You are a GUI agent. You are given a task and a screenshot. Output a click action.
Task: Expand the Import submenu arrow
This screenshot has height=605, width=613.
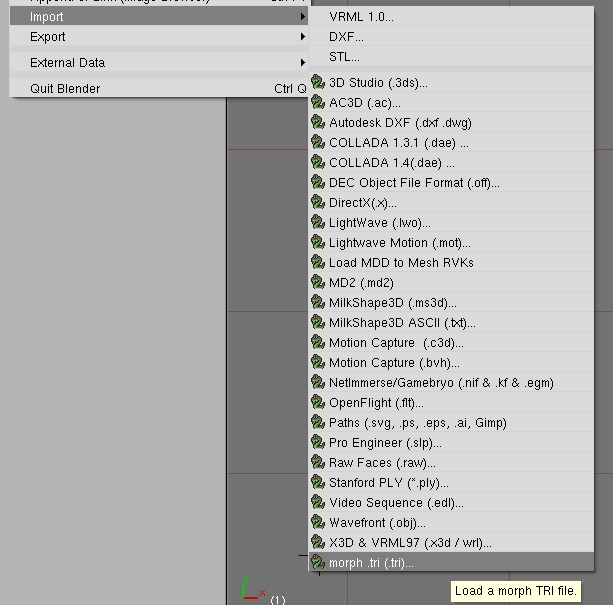click(302, 17)
